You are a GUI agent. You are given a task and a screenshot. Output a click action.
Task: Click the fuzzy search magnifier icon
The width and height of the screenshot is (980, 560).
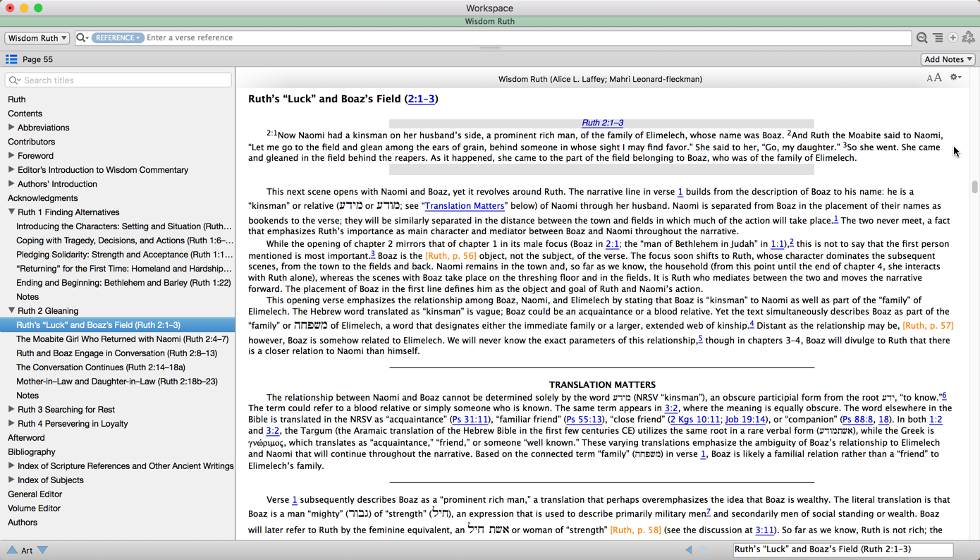(921, 38)
